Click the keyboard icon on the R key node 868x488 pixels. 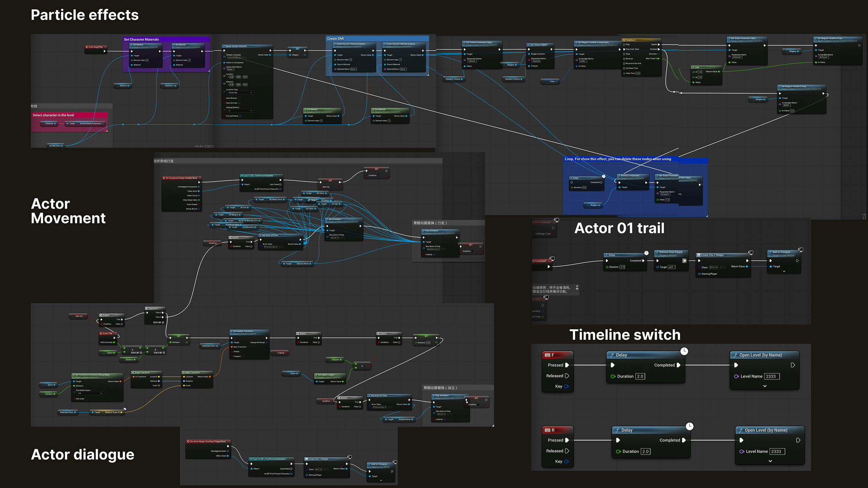[547, 430]
